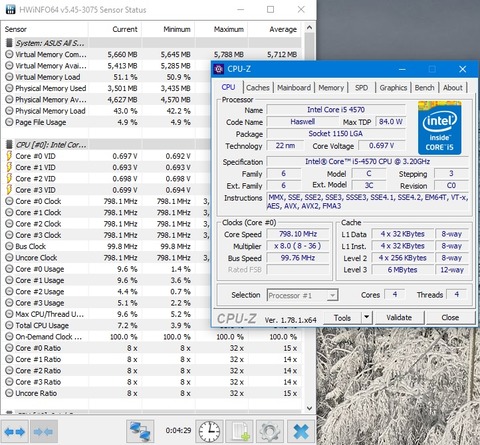Click the Validate button
480x445 pixels.
pyautogui.click(x=399, y=318)
